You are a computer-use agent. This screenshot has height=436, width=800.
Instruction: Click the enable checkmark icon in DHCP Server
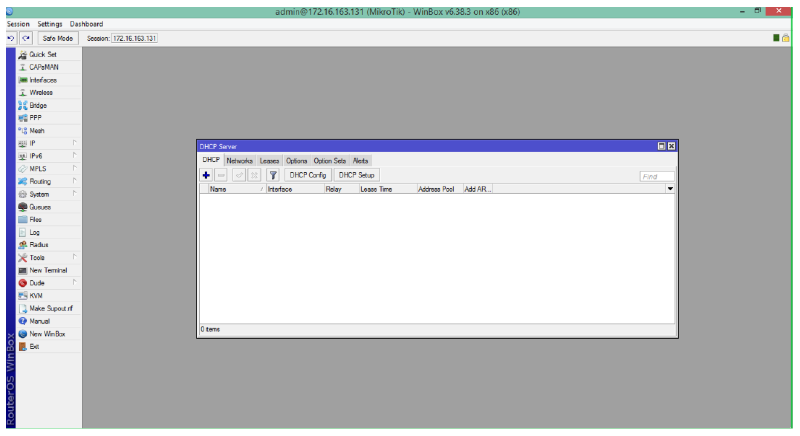pyautogui.click(x=239, y=175)
